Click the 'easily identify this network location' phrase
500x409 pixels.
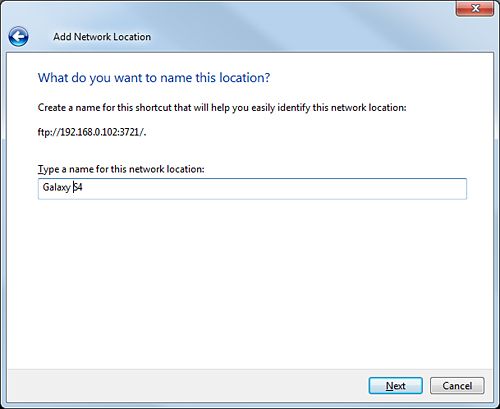tap(329, 107)
